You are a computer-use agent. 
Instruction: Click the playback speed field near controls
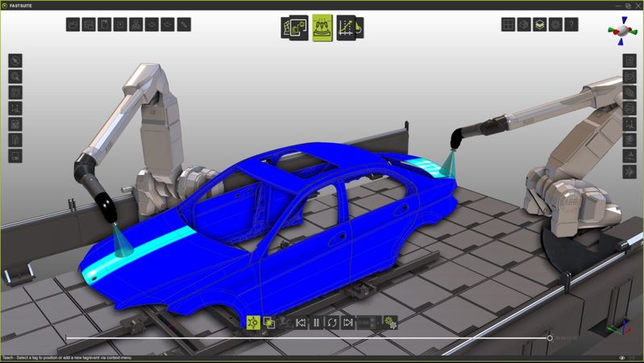pyautogui.click(x=368, y=323)
